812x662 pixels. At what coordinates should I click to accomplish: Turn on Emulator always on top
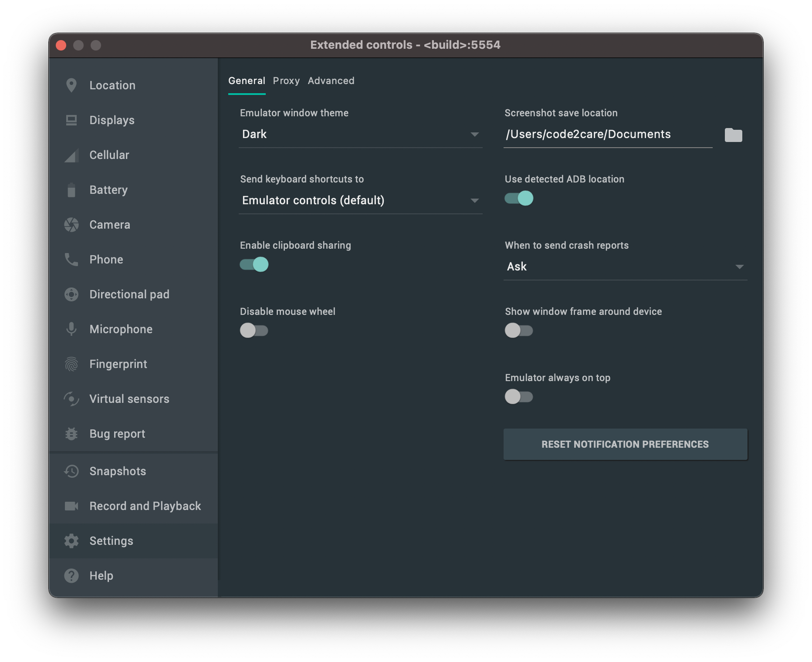click(519, 397)
